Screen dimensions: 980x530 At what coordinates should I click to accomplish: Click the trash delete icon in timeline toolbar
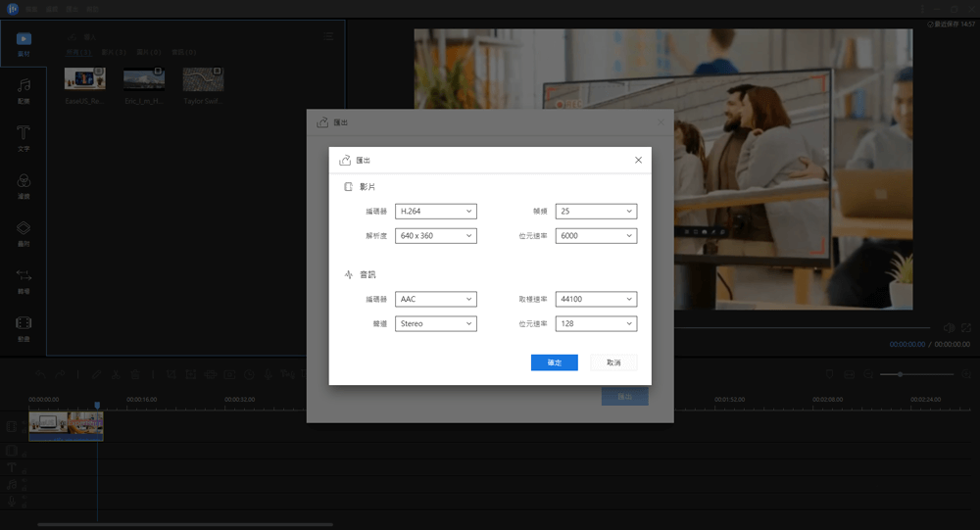[x=135, y=374]
